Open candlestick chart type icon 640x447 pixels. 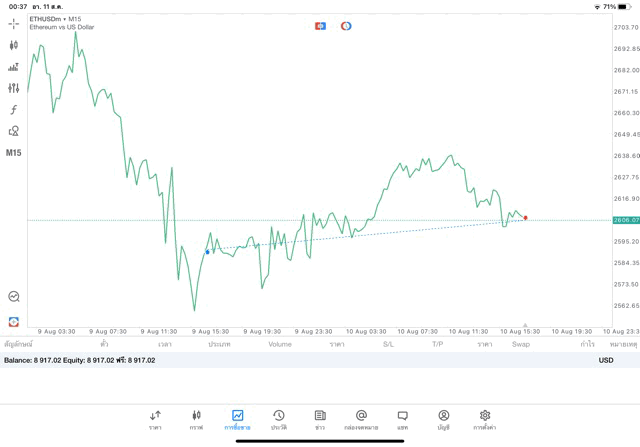pyautogui.click(x=14, y=45)
